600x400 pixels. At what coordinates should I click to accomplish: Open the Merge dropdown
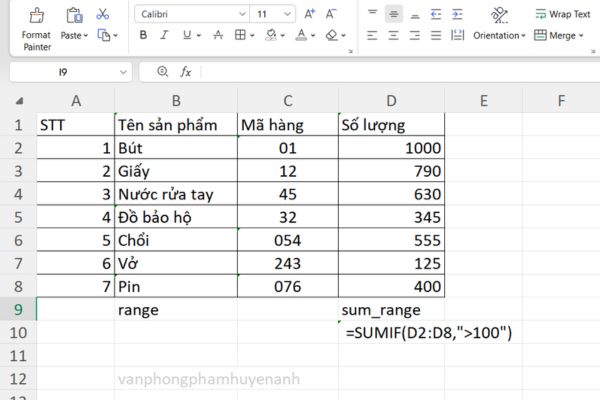[559, 36]
